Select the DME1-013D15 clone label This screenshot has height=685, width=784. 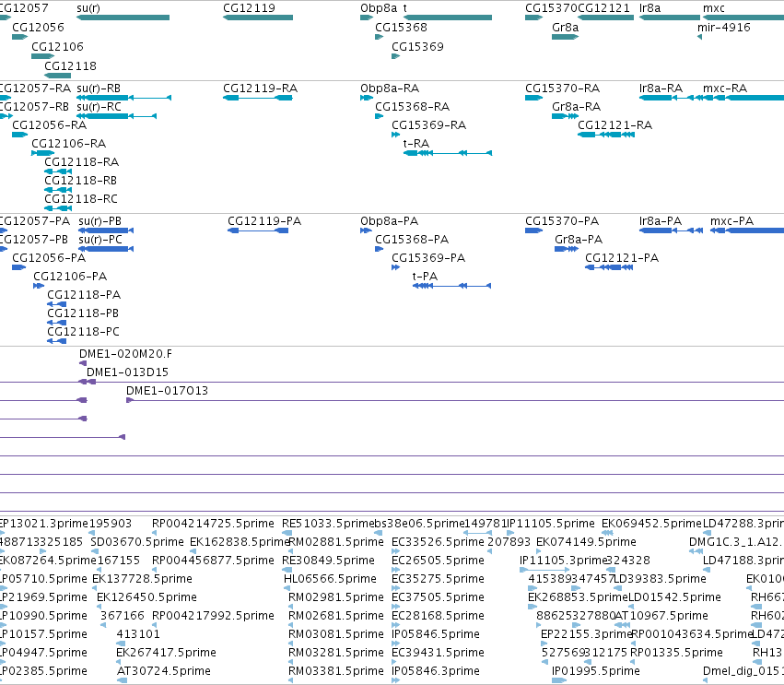[127, 372]
